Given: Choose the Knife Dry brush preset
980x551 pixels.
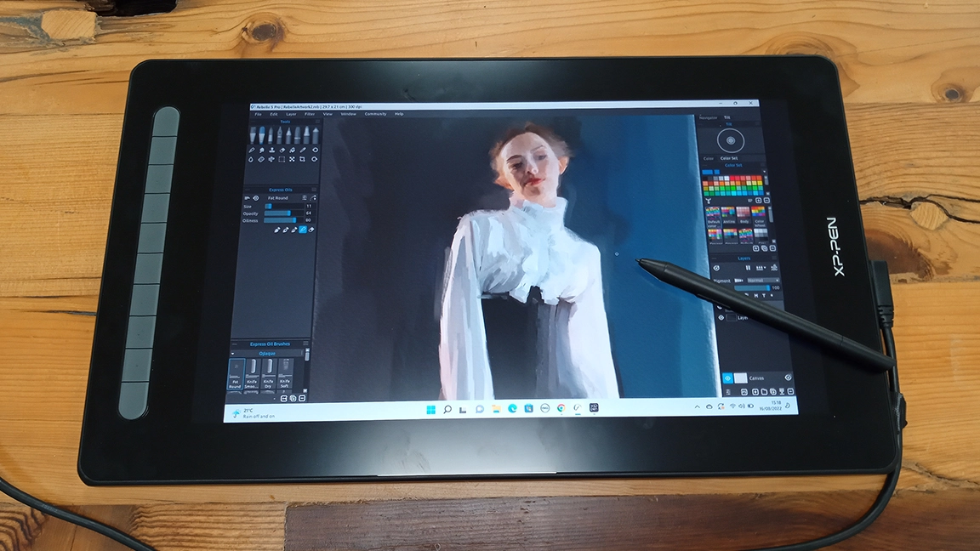Looking at the screenshot, I should click(x=269, y=373).
